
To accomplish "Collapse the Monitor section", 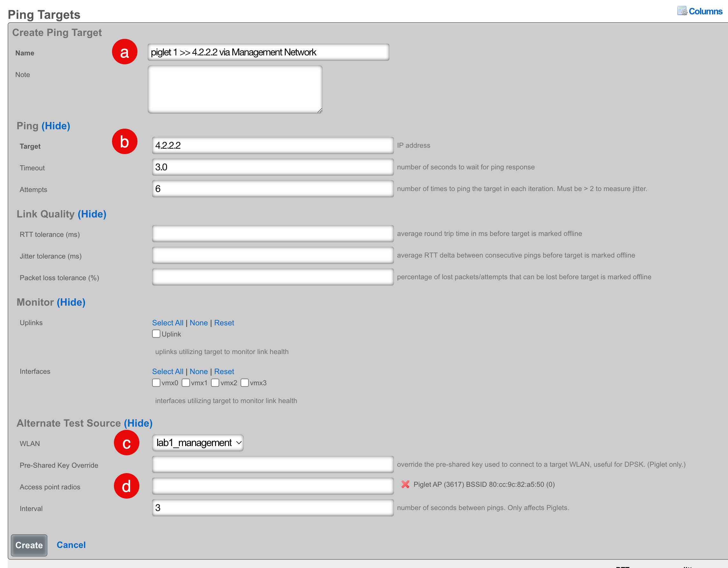I will 71,302.
